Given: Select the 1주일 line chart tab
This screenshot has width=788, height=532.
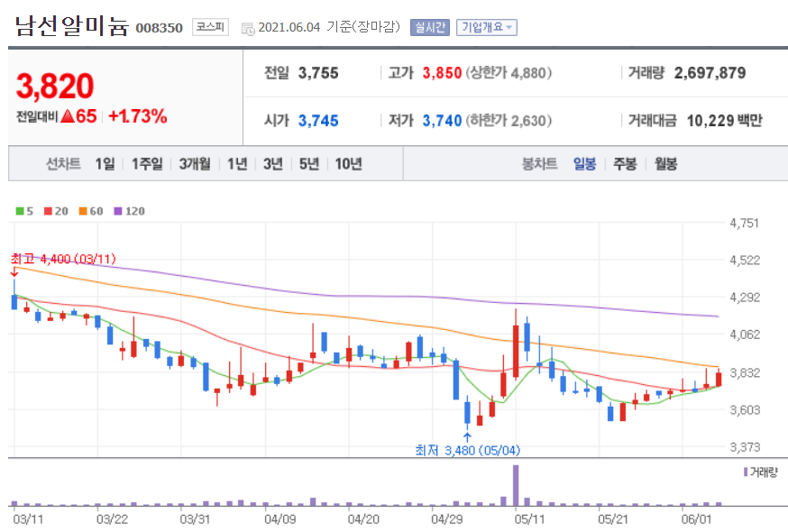Looking at the screenshot, I should coord(147,164).
